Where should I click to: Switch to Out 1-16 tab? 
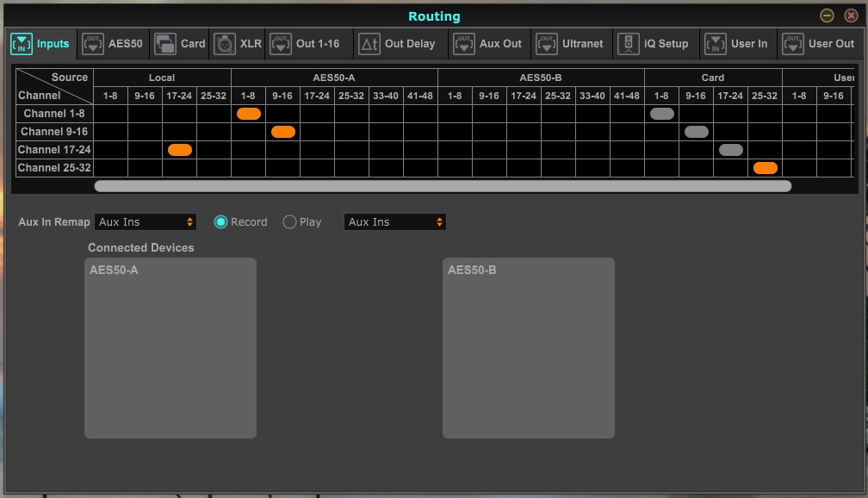309,44
